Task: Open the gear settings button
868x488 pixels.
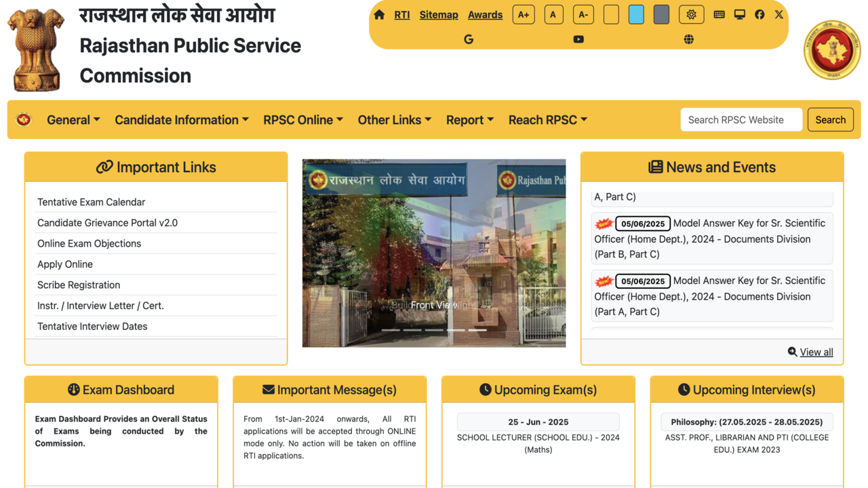Action: [x=691, y=14]
